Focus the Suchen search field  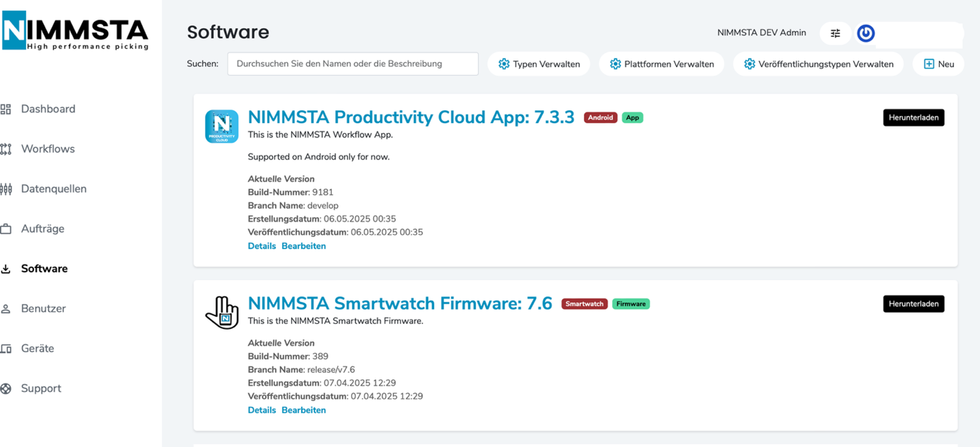coord(353,64)
